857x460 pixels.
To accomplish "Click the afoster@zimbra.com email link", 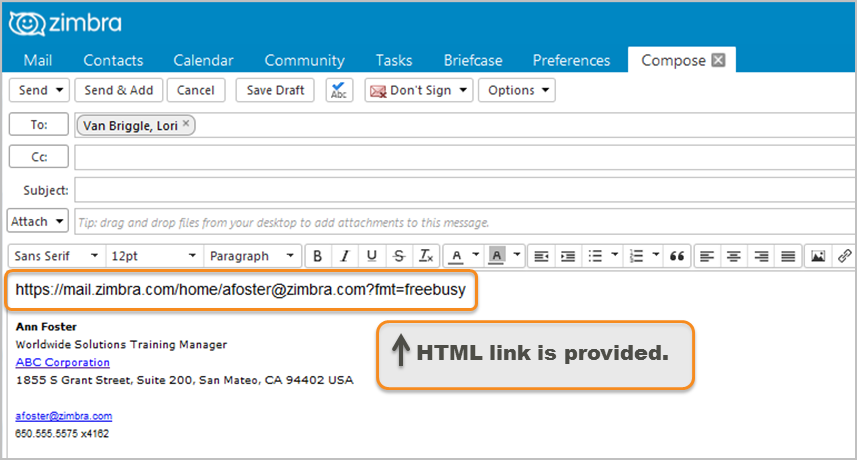I will [x=63, y=416].
